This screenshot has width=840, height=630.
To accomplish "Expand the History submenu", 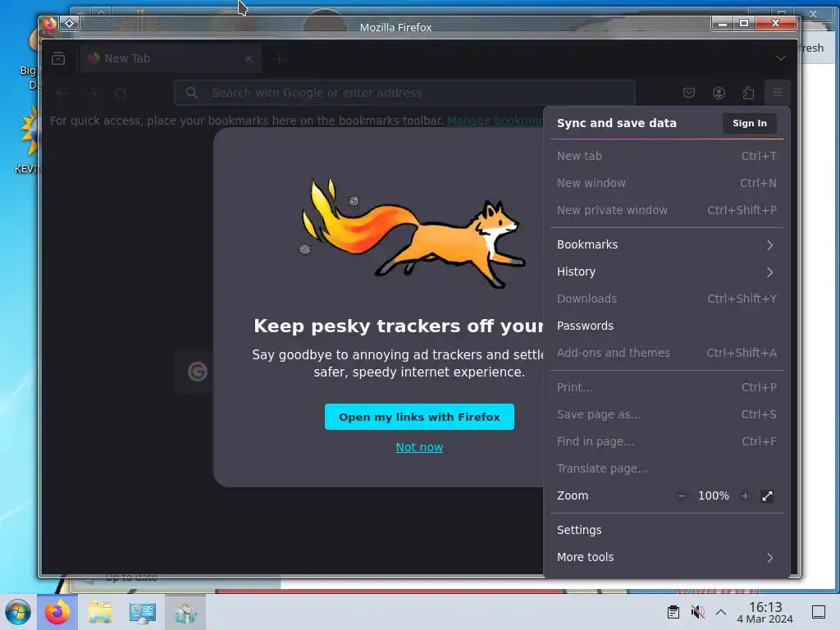I will (x=666, y=272).
